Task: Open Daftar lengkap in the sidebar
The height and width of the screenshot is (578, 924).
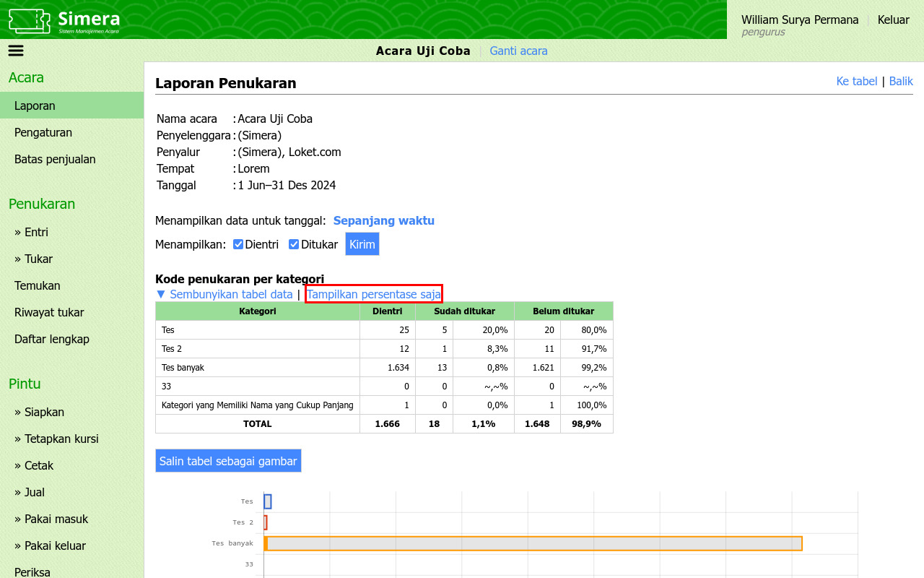Action: tap(71, 339)
